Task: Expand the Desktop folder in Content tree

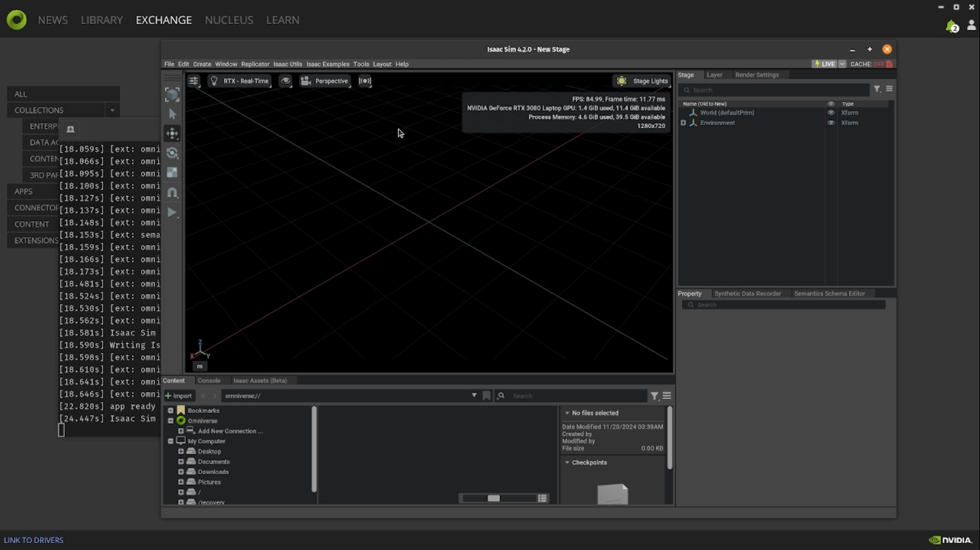Action: 181,452
